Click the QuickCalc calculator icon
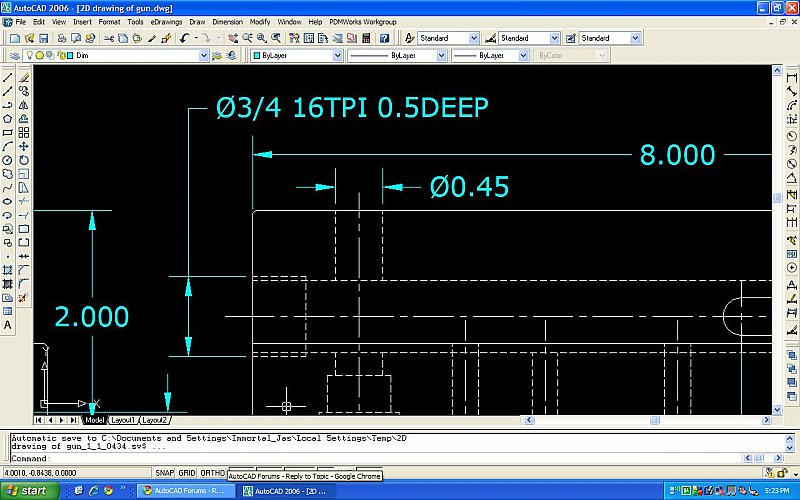 (x=366, y=38)
